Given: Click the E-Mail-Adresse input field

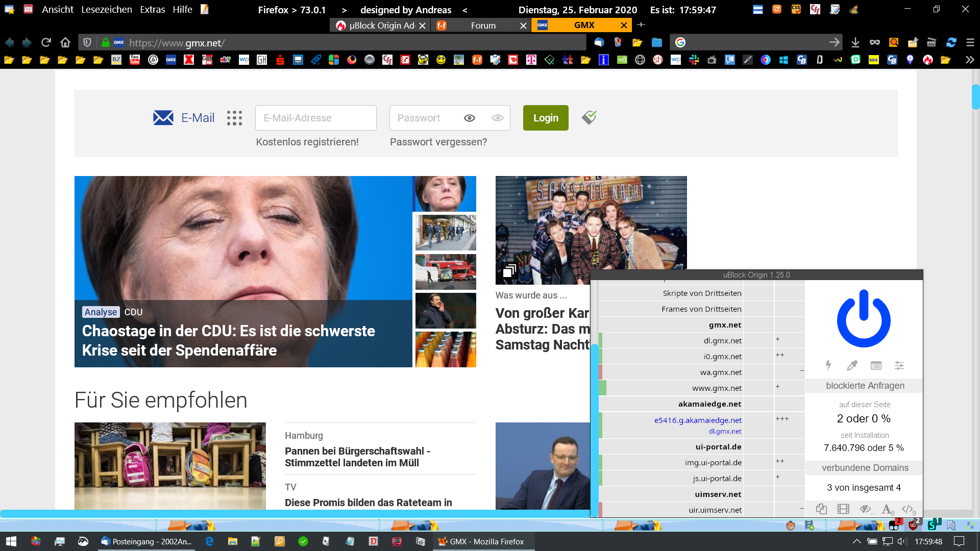Looking at the screenshot, I should tap(315, 118).
